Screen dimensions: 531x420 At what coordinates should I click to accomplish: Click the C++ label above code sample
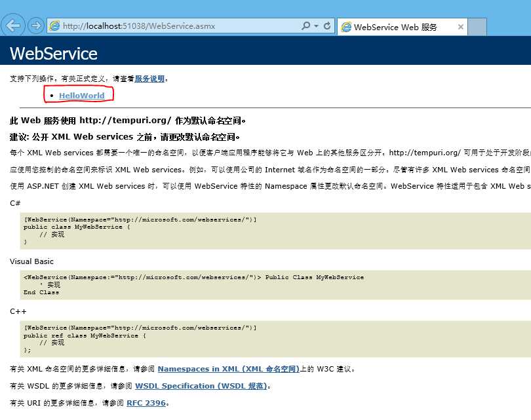click(18, 311)
